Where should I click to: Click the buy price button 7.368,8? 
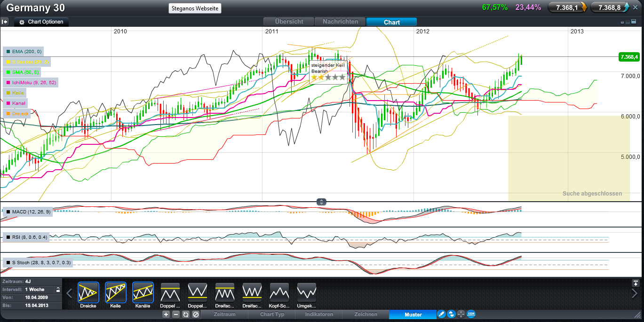(x=610, y=8)
